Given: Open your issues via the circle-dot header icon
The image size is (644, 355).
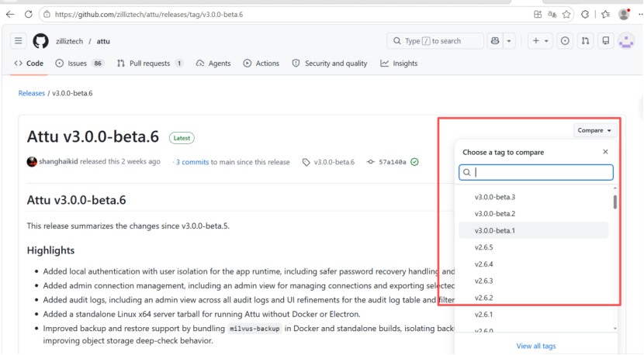Looking at the screenshot, I should pos(565,40).
